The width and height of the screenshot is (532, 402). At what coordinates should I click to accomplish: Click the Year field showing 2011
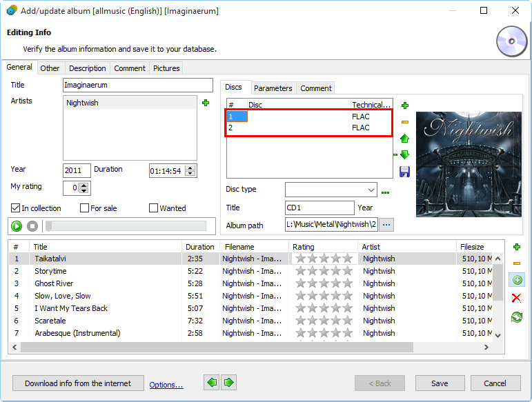(77, 170)
